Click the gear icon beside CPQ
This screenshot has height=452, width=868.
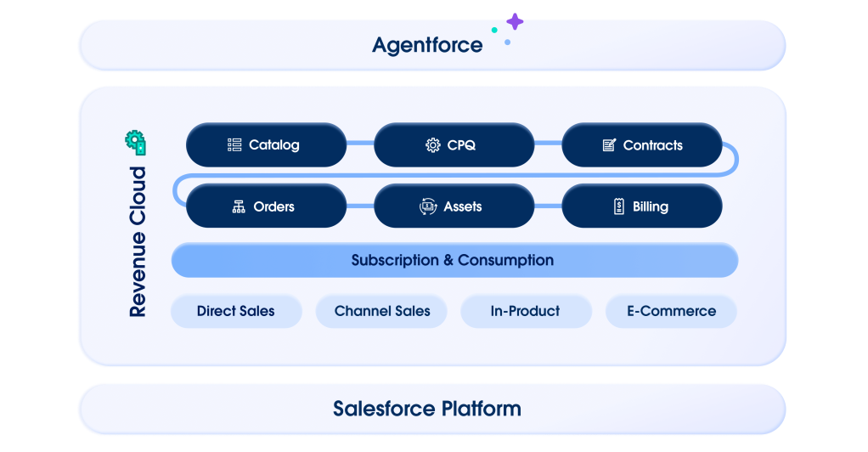click(x=433, y=145)
